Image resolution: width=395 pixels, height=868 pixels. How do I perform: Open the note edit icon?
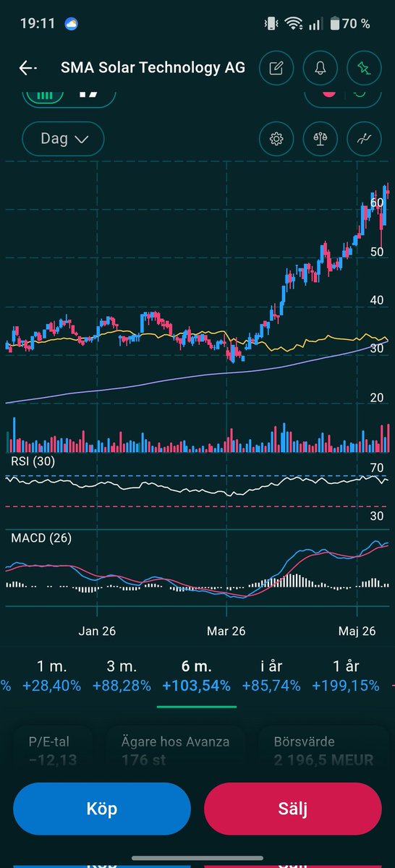[276, 68]
